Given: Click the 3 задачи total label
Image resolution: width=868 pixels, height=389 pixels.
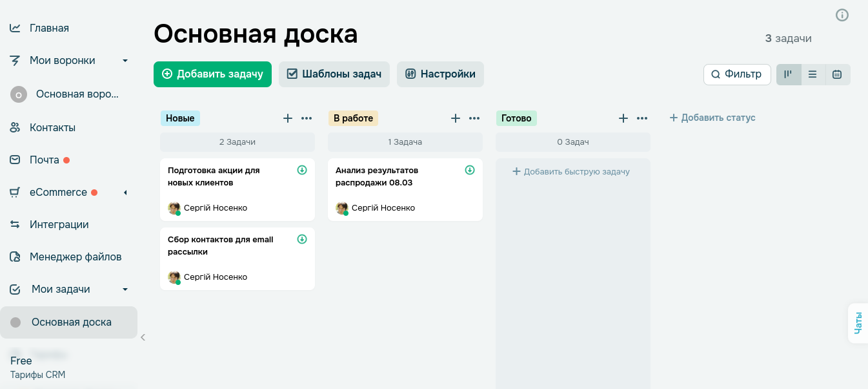Looking at the screenshot, I should pyautogui.click(x=789, y=38).
